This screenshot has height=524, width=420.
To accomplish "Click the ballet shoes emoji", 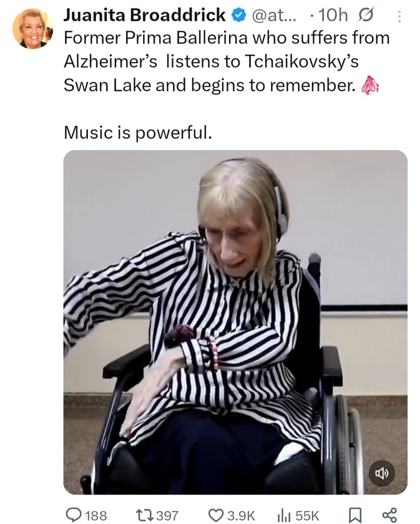I will [x=369, y=86].
